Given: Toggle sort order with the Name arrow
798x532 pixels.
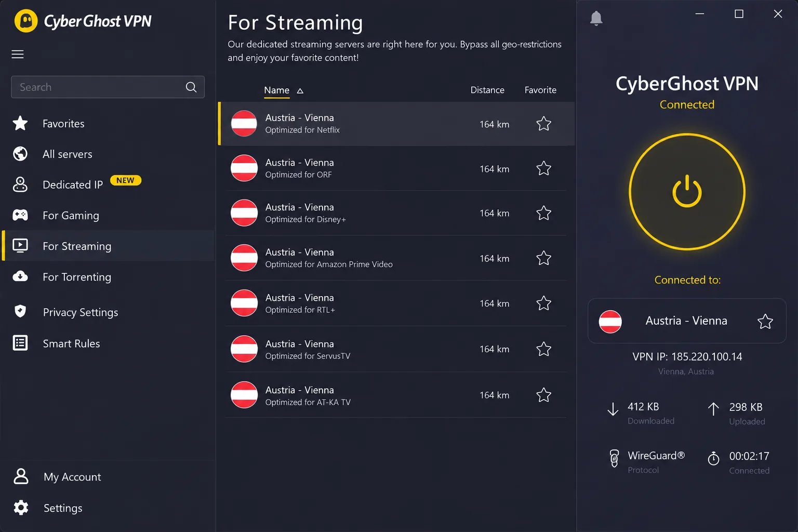Looking at the screenshot, I should pos(300,91).
